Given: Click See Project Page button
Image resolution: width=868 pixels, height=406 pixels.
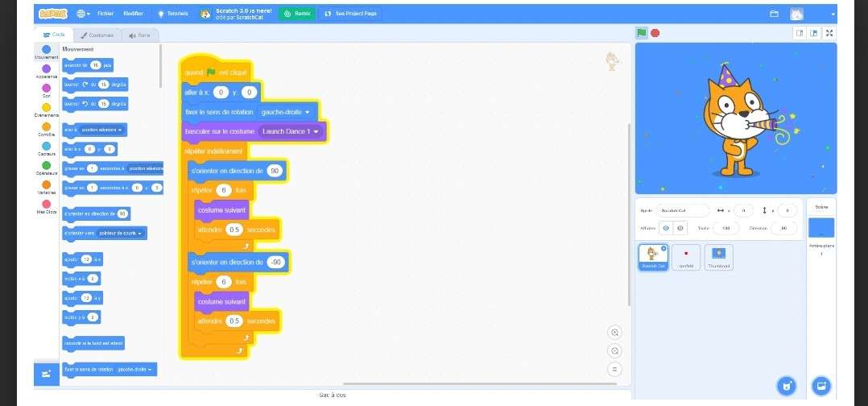Looking at the screenshot, I should pyautogui.click(x=349, y=14).
